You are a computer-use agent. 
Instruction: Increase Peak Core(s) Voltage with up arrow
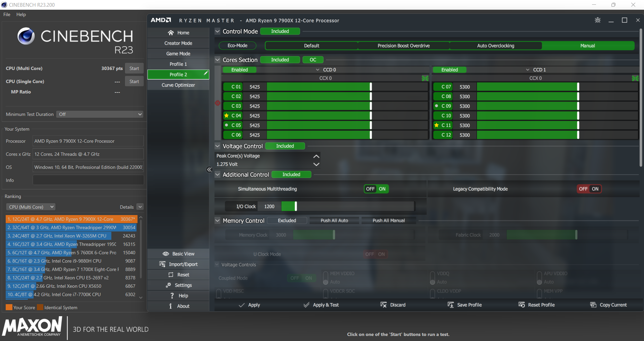(316, 156)
